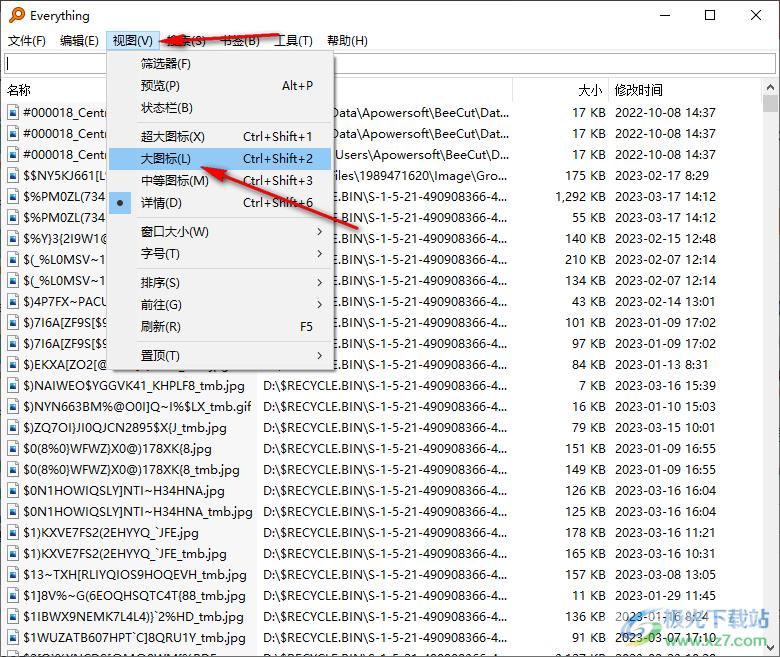Sort by the 修改时间 column header
780x657 pixels.
(639, 90)
